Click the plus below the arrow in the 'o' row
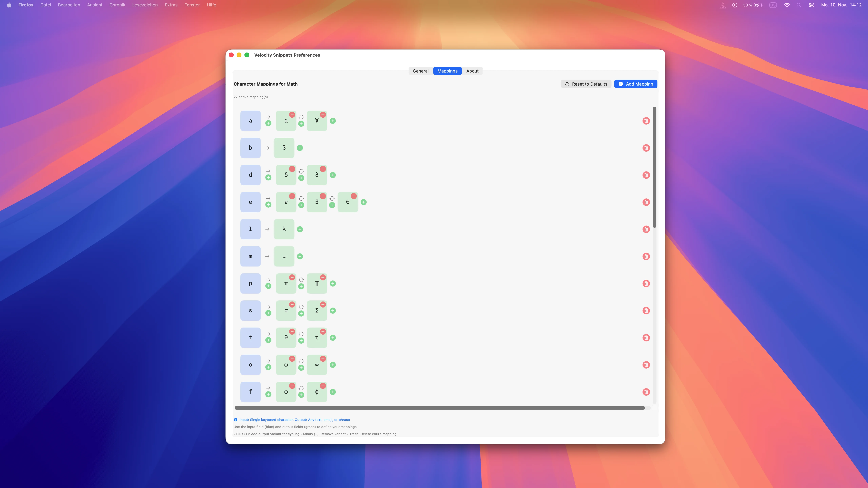Screen dimensions: 868x488 268,367
